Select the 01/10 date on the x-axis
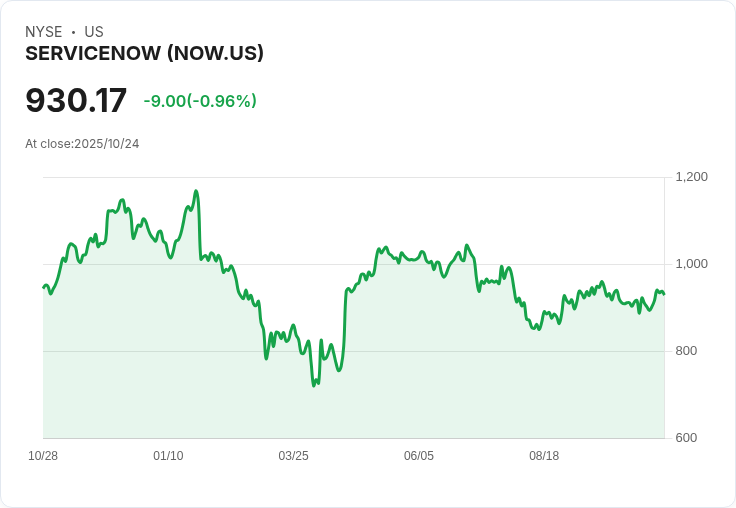 click(x=168, y=456)
